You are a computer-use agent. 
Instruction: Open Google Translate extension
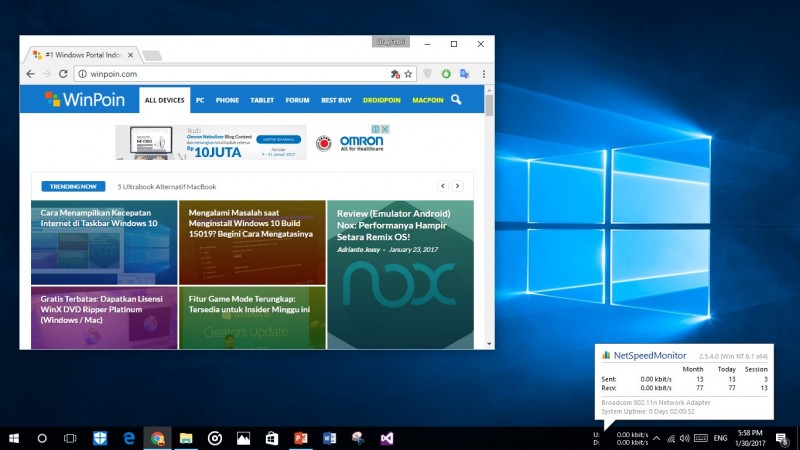pos(464,74)
